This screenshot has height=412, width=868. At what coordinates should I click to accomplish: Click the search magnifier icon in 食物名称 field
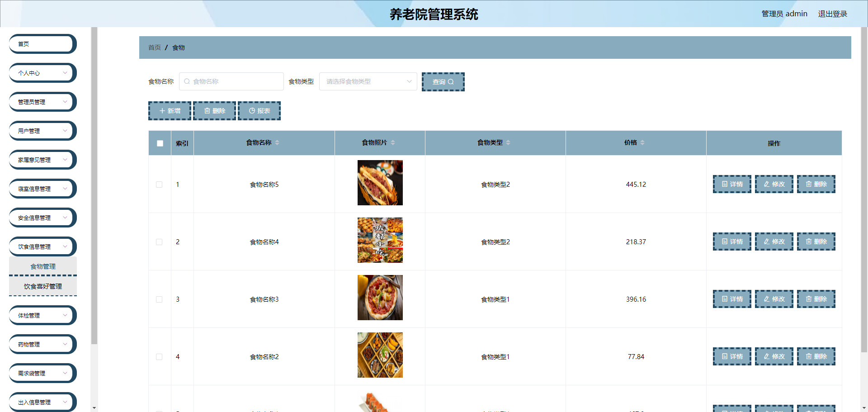pyautogui.click(x=187, y=81)
